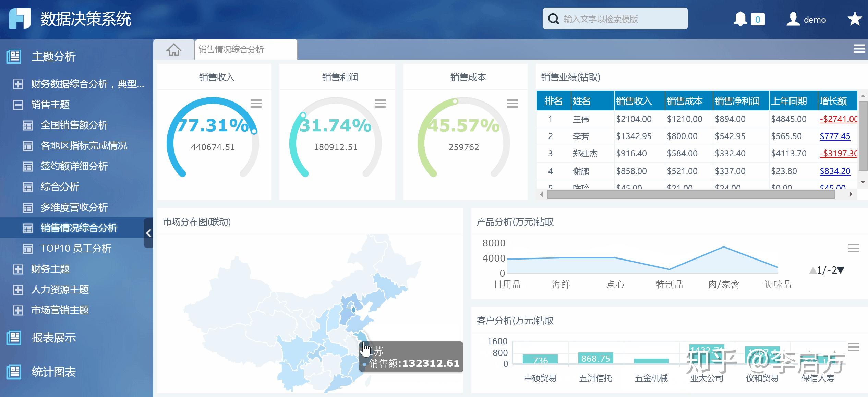The width and height of the screenshot is (868, 397).
Task: Go to the previous legend page arrow
Action: click(812, 270)
